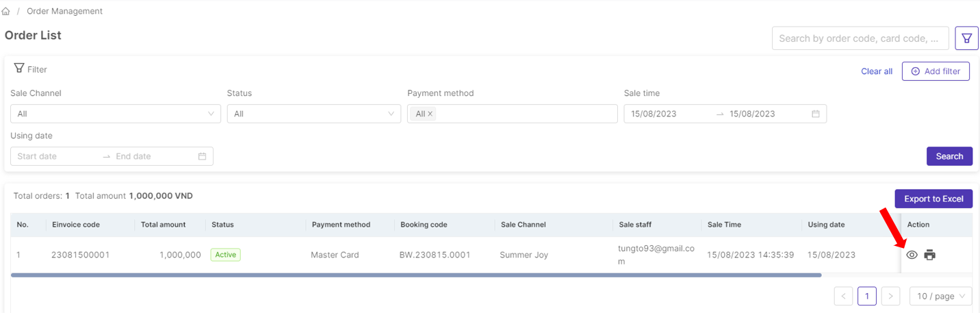Print the order using the printer icon
Screen dimensions: 980x313
929,255
